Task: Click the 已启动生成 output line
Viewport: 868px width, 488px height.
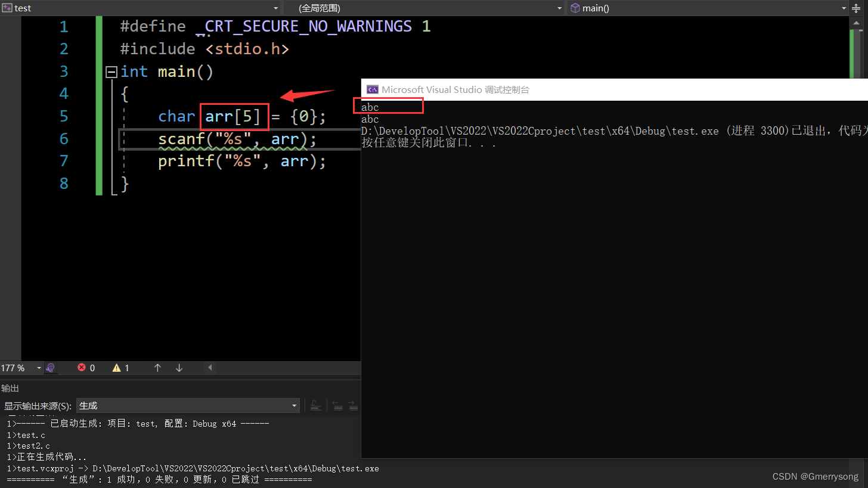Action: click(138, 424)
